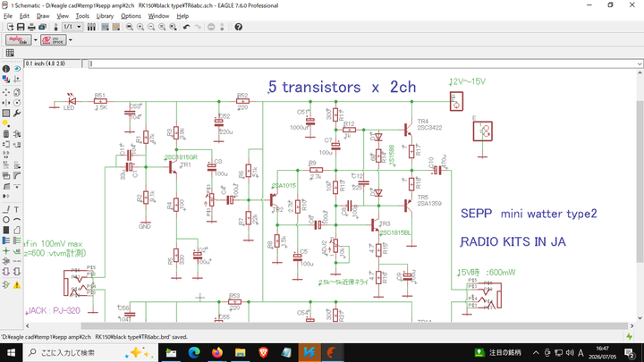Click the Zoom In magnifier icon
This screenshot has width=644, height=362.
click(140, 27)
